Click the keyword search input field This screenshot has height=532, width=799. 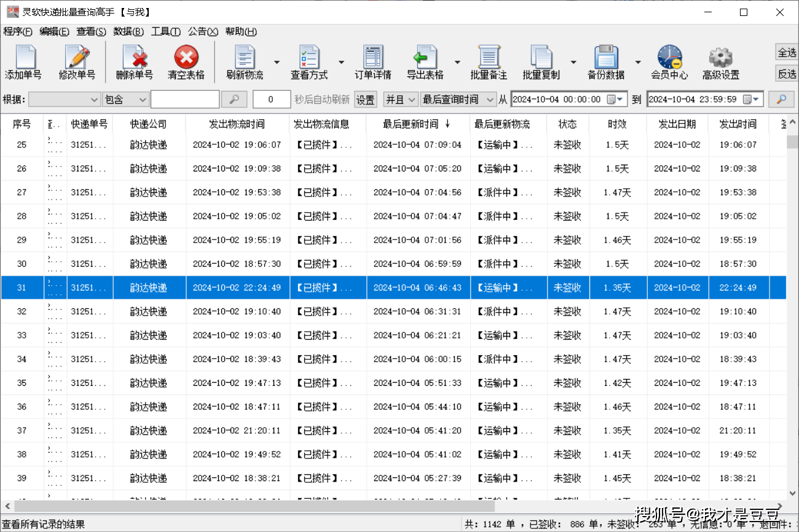tap(185, 100)
